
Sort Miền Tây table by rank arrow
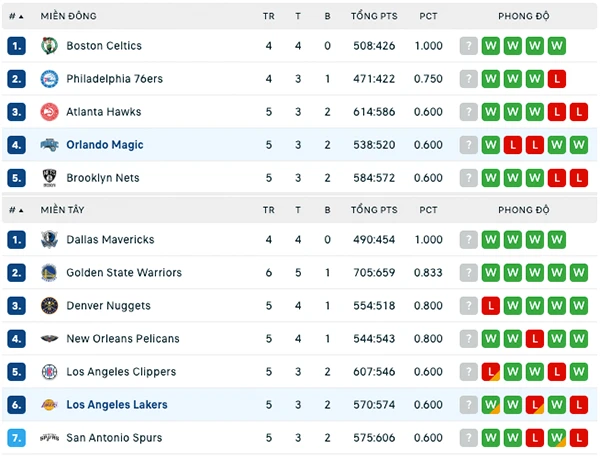click(16, 210)
